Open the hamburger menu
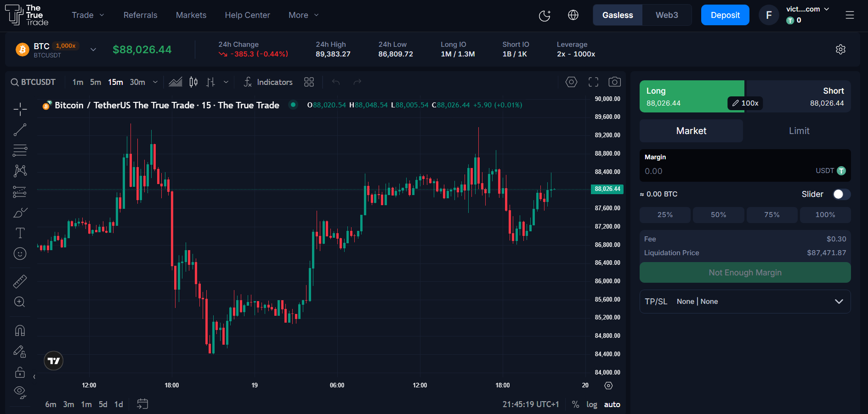The height and width of the screenshot is (414, 868). coord(850,15)
